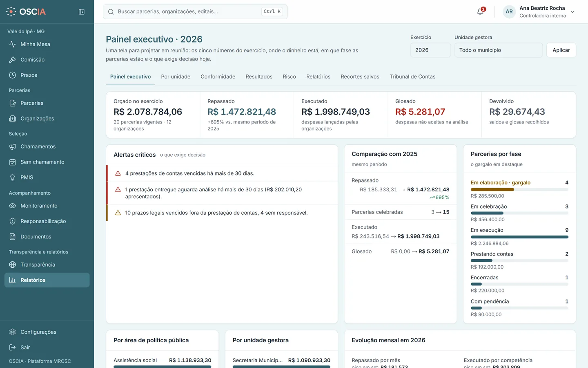Click Em elaboração gargalo progress bar
The width and height of the screenshot is (588, 368).
tap(519, 189)
